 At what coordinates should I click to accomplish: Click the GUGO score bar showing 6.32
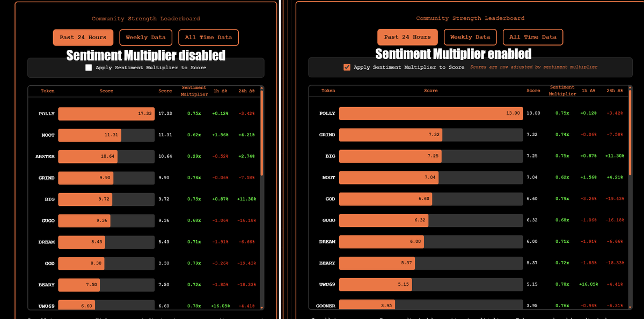click(384, 220)
